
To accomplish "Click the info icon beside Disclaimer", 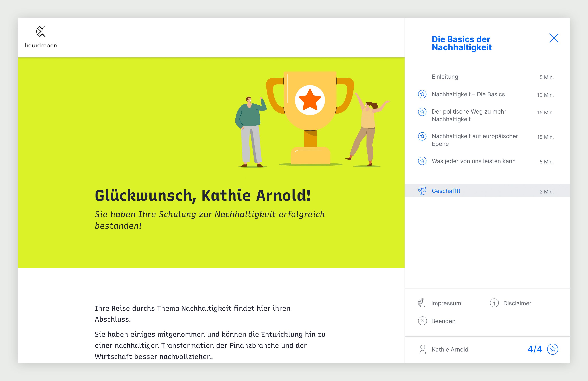I will point(494,303).
